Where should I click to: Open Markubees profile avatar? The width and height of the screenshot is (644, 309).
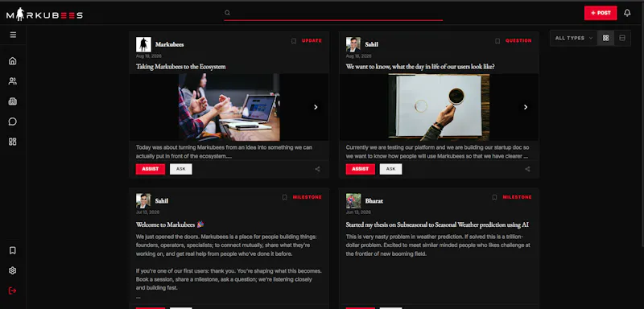tap(144, 44)
